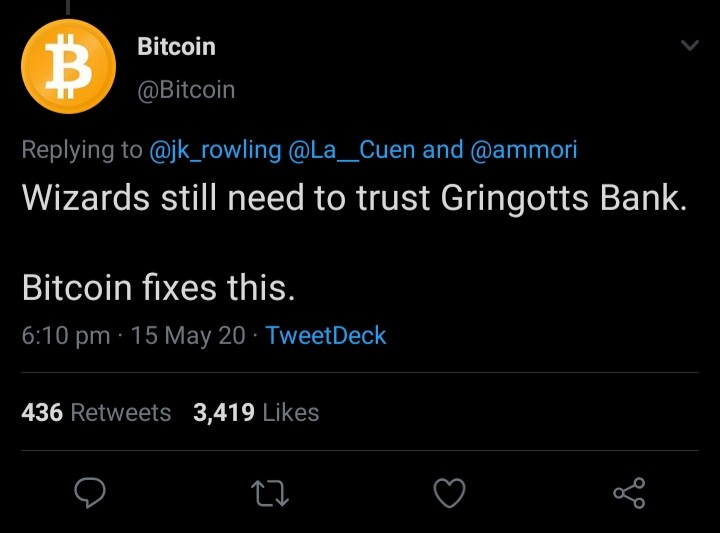Show the 3,419 Likes list
The image size is (720, 533).
click(256, 412)
